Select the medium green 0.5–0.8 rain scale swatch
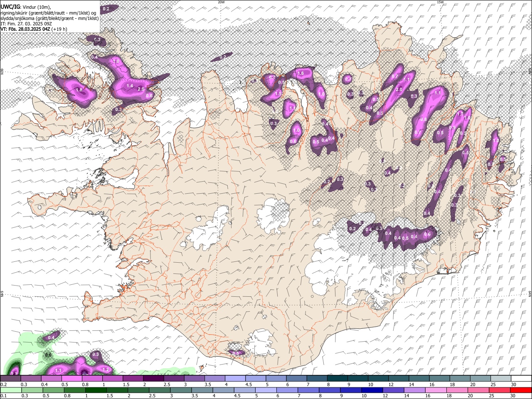 (54, 390)
